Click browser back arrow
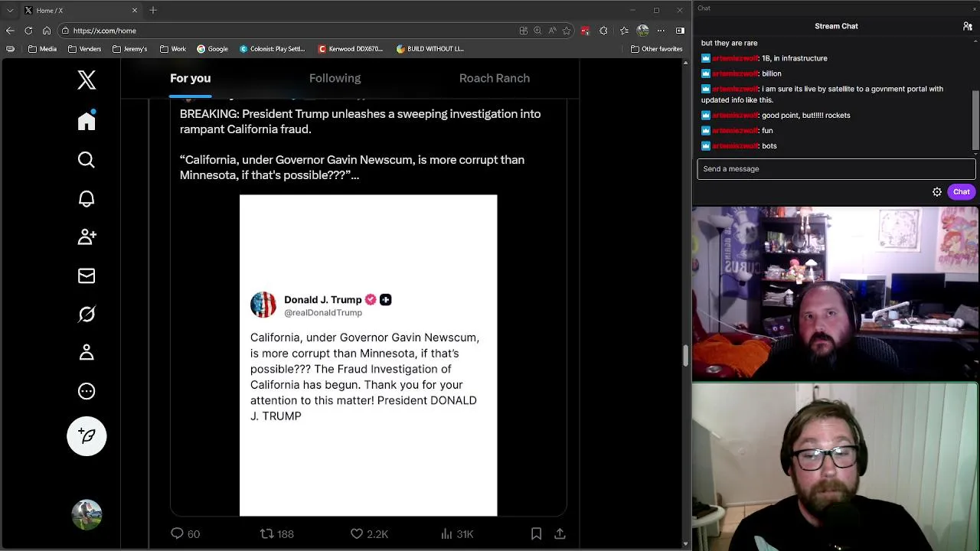This screenshot has height=551, width=980. 10,31
